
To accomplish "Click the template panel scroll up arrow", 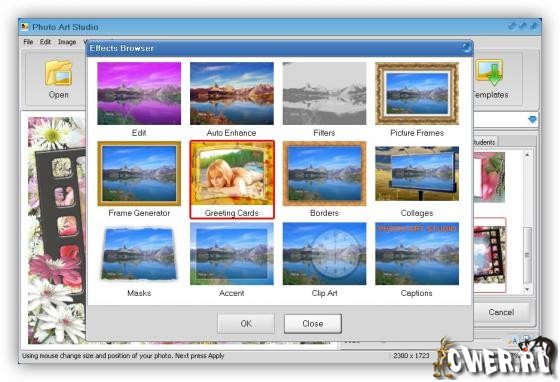I will [527, 155].
